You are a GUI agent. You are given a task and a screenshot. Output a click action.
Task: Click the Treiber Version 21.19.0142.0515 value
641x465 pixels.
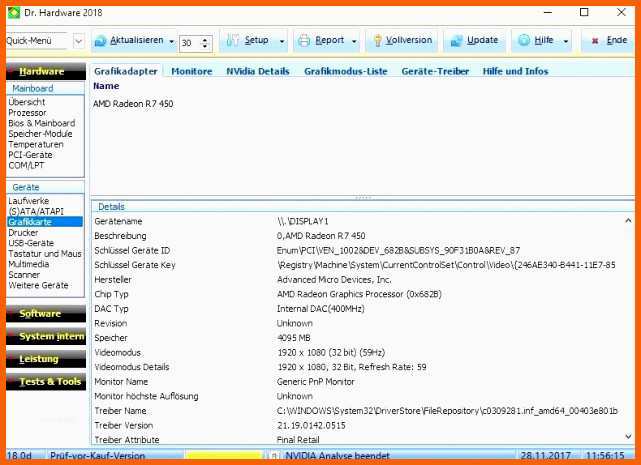[311, 425]
